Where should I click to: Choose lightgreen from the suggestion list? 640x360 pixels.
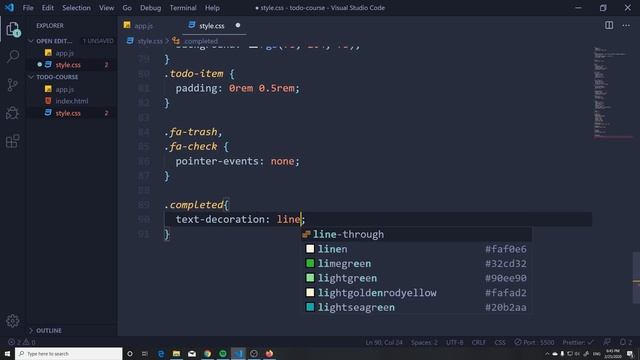[416, 278]
